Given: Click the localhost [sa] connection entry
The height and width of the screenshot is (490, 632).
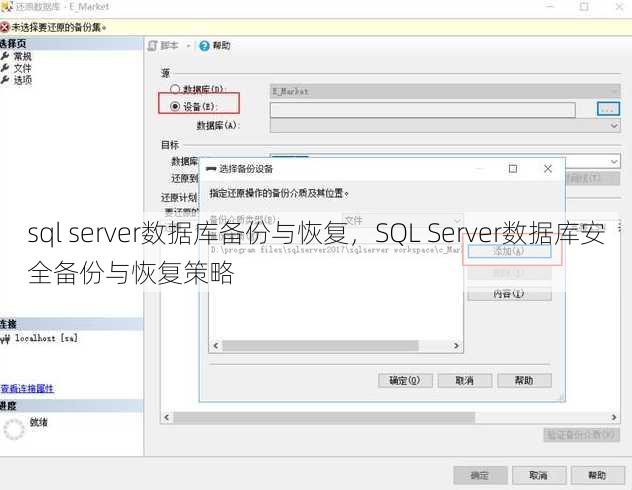Looking at the screenshot, I should (x=46, y=338).
